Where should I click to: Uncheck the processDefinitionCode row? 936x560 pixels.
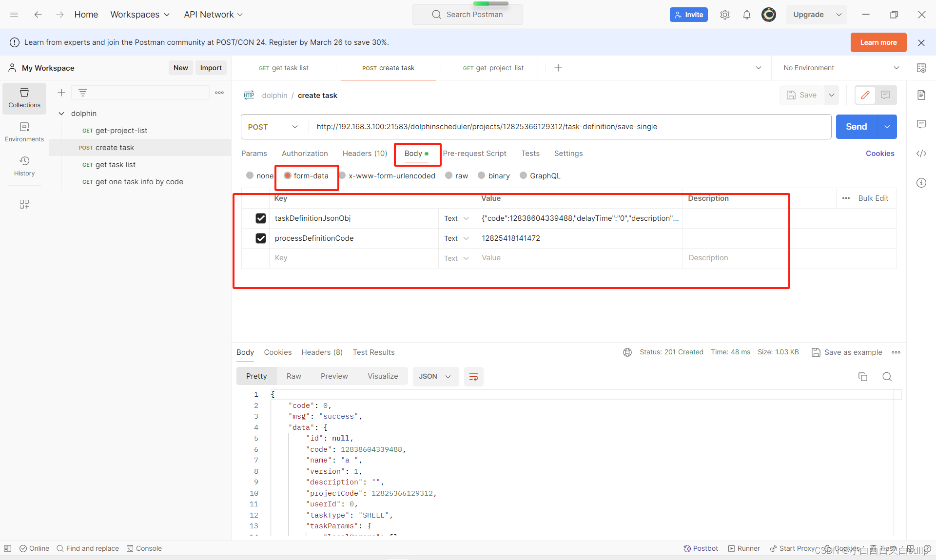[x=261, y=238]
